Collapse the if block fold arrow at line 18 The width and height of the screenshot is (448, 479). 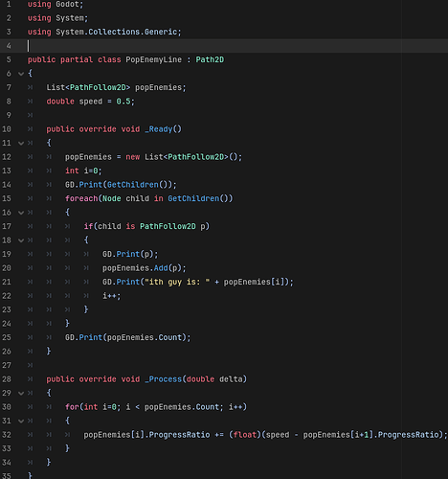click(21, 240)
